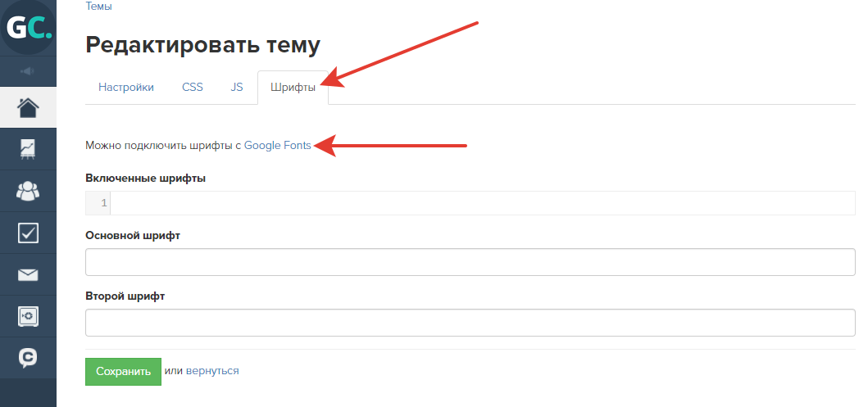The height and width of the screenshot is (407, 868).
Task: Open the chat bubble icon in sidebar
Action: coord(28,358)
